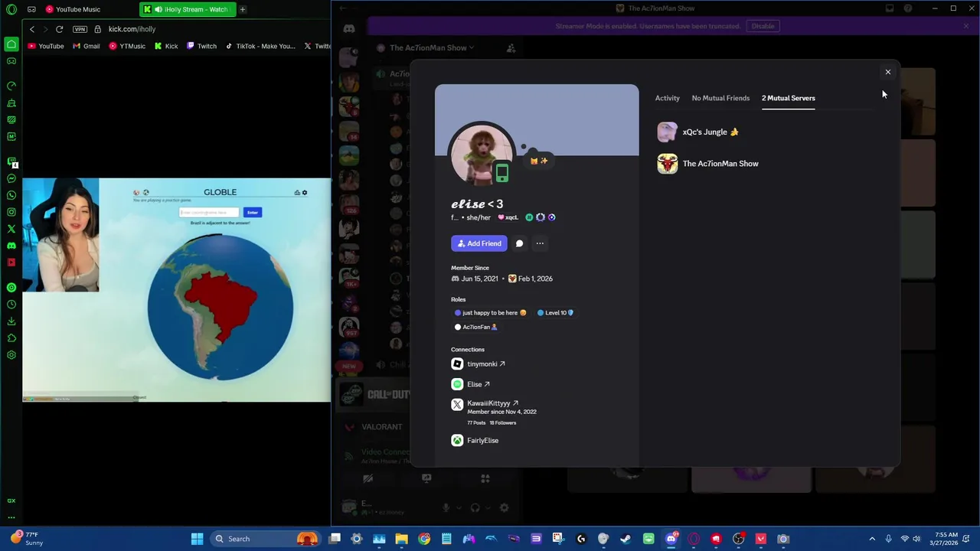Open GX Corner gamepad sidebar icon

[11, 61]
